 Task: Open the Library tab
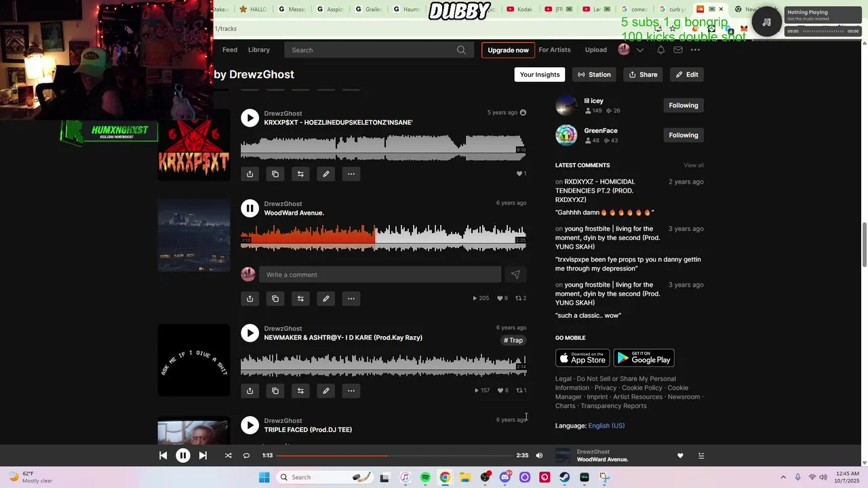259,50
